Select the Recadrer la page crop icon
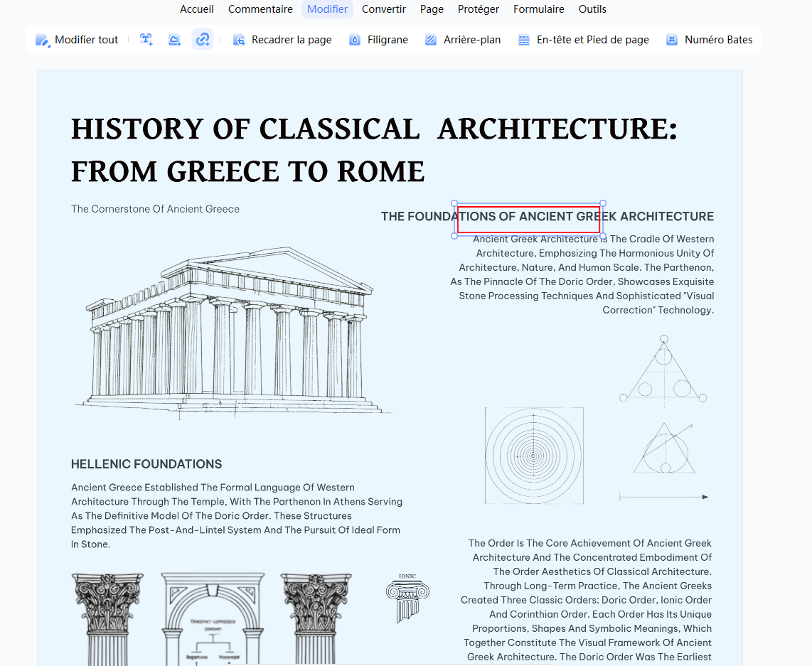 239,40
